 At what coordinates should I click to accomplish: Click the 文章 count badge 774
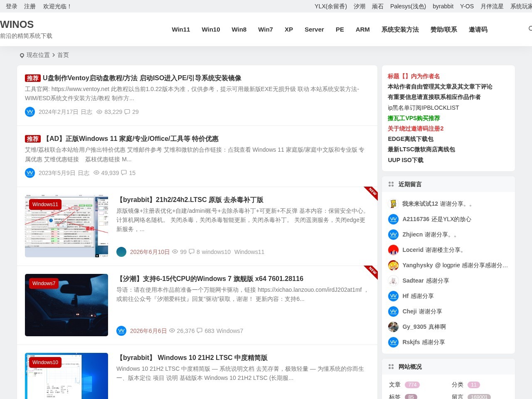(412, 385)
